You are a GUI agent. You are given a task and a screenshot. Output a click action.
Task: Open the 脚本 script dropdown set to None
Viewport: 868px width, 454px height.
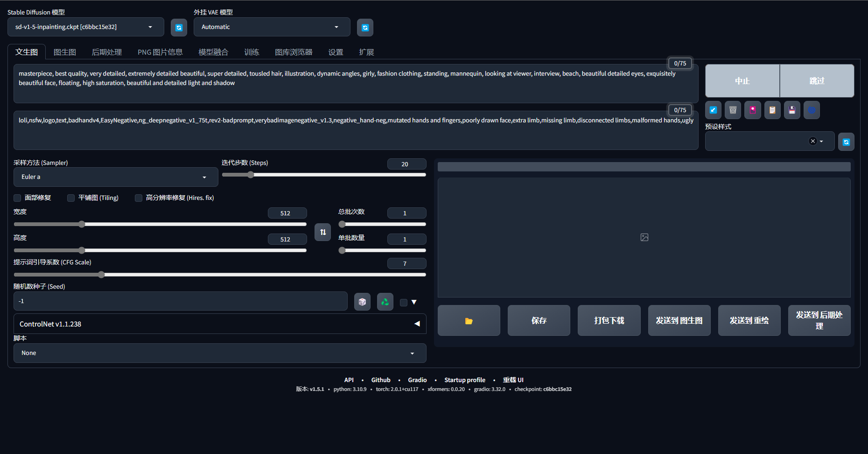tap(220, 353)
